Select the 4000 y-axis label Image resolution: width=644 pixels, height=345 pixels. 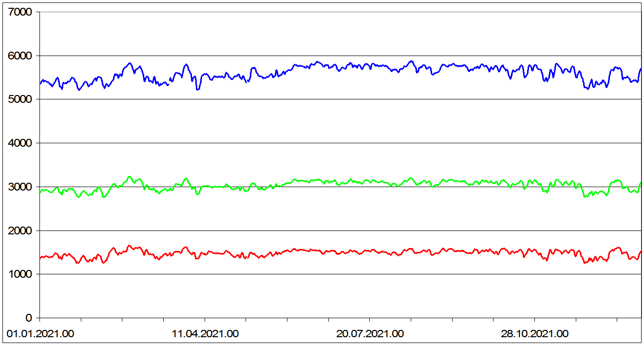tap(19, 143)
